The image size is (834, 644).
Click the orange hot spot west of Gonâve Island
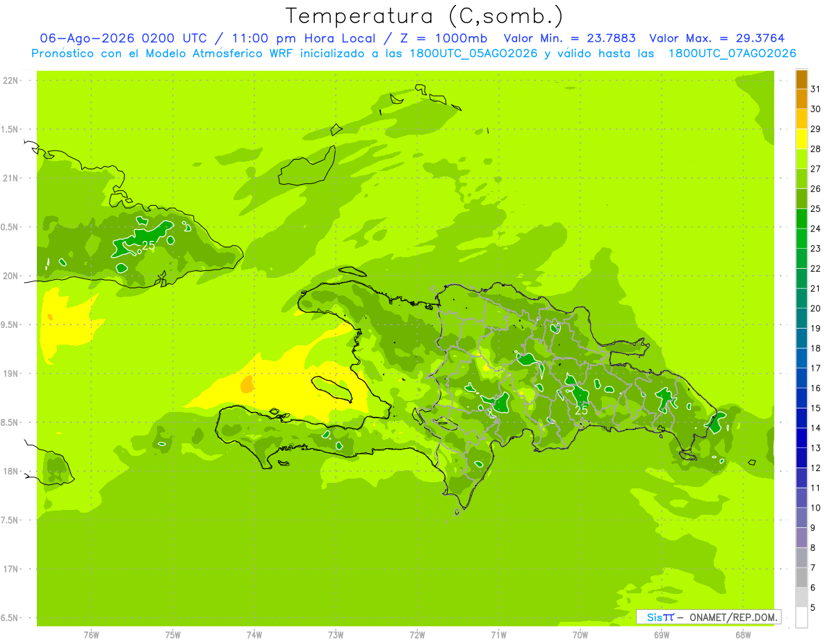(247, 383)
